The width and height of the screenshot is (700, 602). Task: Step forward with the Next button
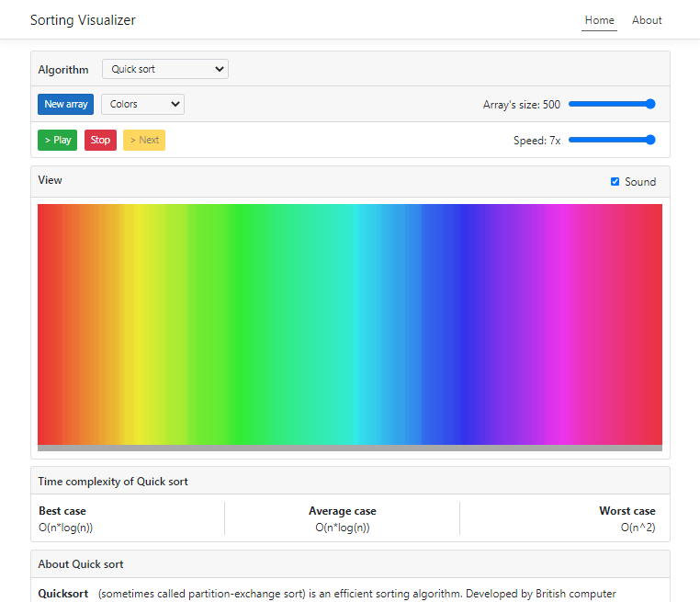tap(144, 141)
